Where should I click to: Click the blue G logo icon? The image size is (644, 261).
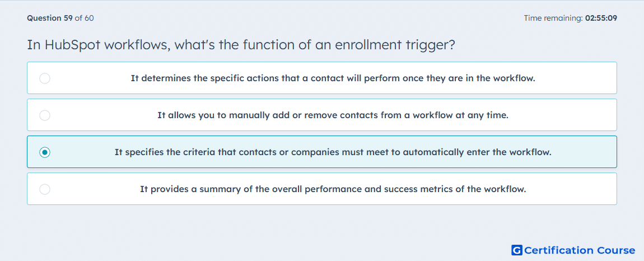coord(517,250)
